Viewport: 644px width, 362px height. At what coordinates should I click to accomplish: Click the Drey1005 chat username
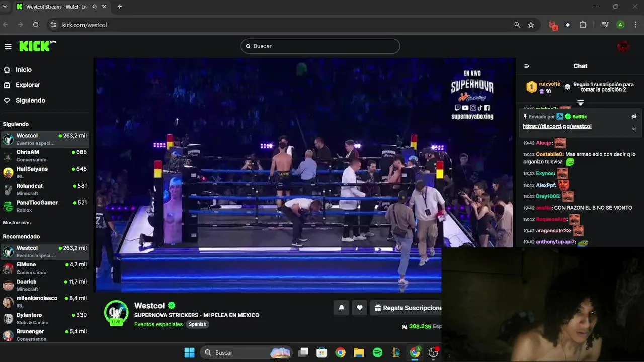pos(548,197)
